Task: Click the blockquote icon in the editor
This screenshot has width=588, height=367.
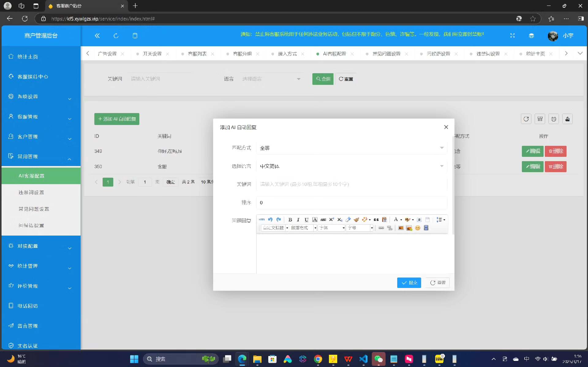Action: [376, 220]
